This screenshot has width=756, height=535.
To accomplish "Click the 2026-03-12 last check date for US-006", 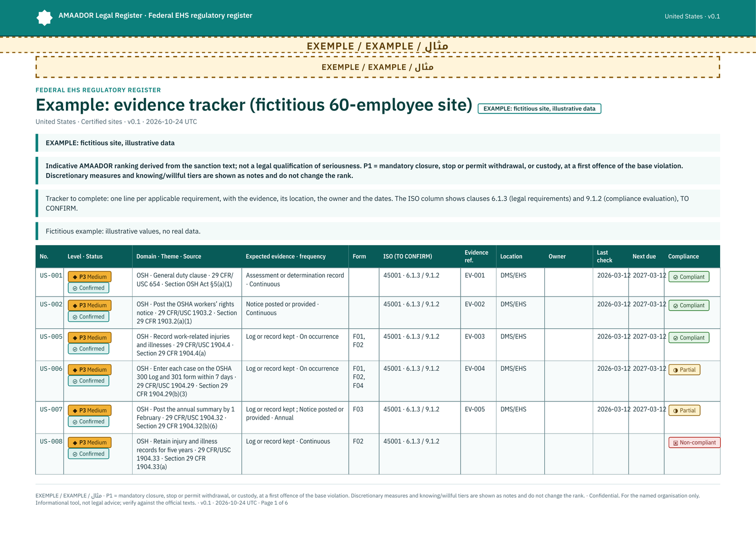I will (x=613, y=369).
